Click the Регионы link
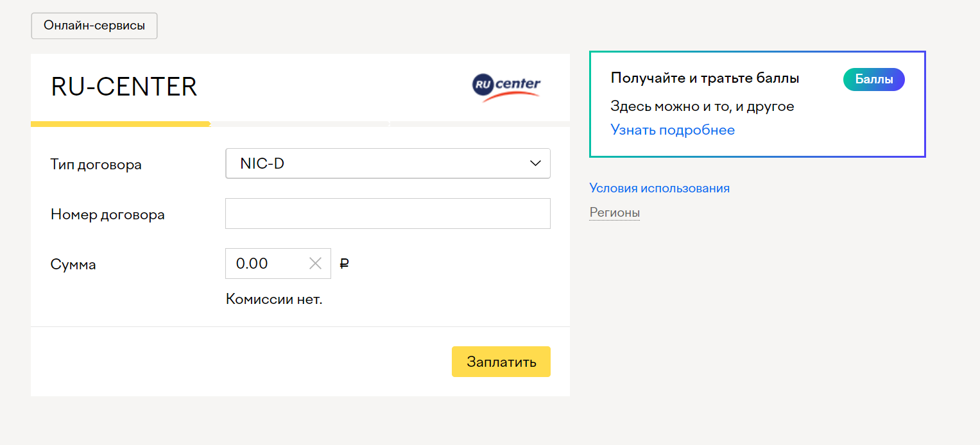This screenshot has width=980, height=445. pos(614,212)
